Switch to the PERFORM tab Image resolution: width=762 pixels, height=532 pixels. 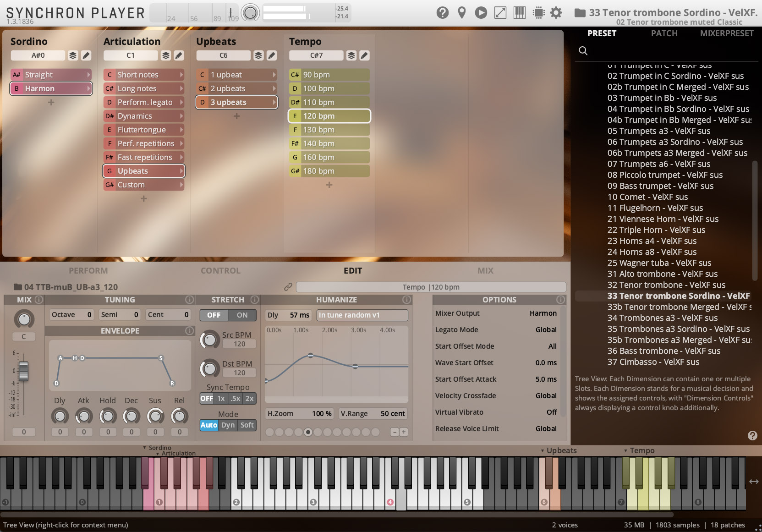[x=88, y=271]
